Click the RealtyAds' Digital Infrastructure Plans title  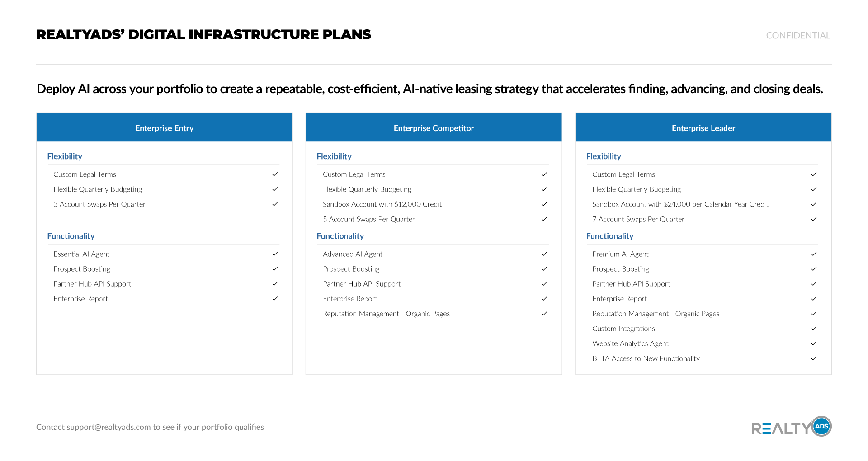203,34
